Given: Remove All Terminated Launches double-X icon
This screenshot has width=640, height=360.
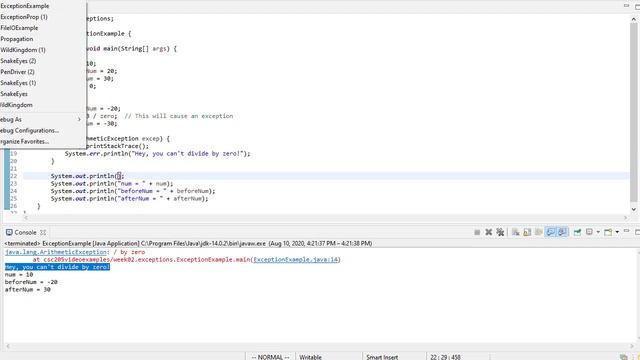Looking at the screenshot, I should [500, 232].
